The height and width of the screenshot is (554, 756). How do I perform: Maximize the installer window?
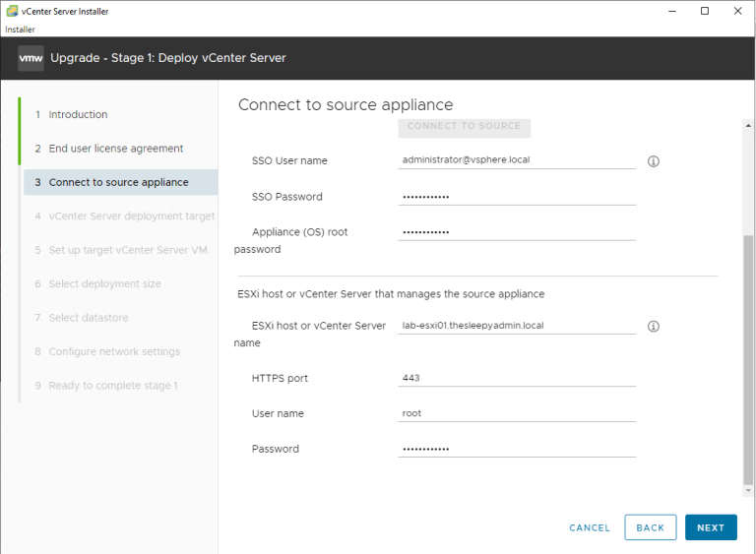[705, 11]
